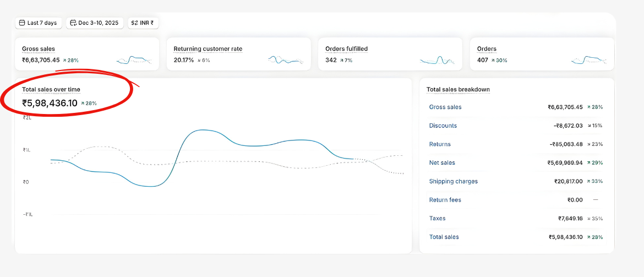Click the calendar icon in Last 7 days

[22, 23]
